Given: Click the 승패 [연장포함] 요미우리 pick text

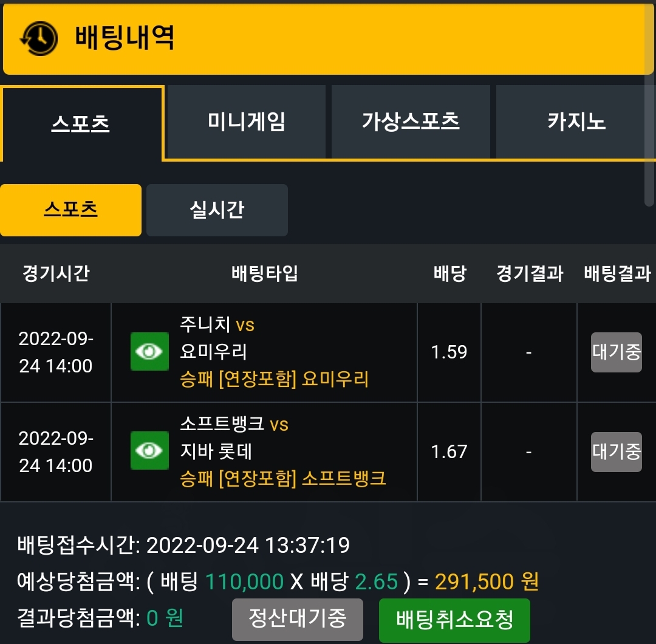Looking at the screenshot, I should pyautogui.click(x=274, y=379).
